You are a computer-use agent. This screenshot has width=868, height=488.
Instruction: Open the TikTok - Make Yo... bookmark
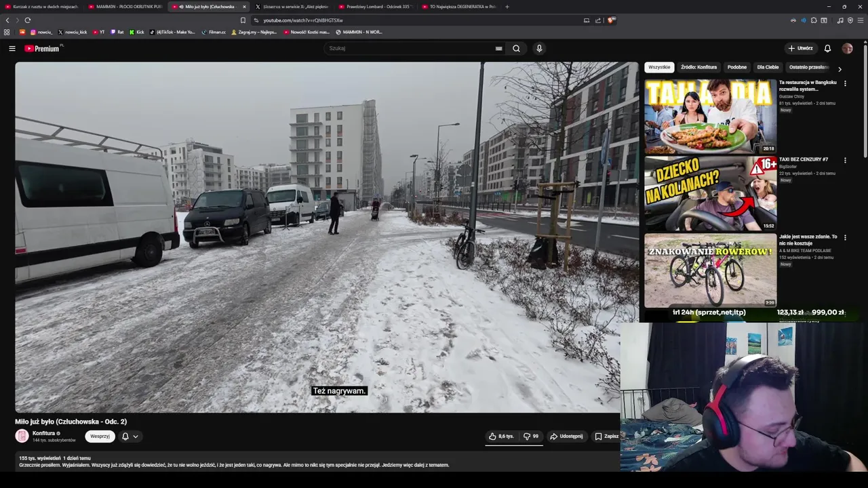(x=172, y=32)
